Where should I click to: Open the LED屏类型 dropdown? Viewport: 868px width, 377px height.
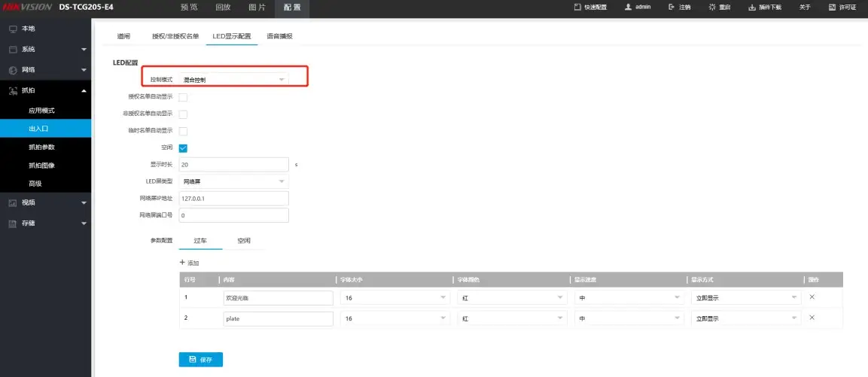(x=234, y=181)
